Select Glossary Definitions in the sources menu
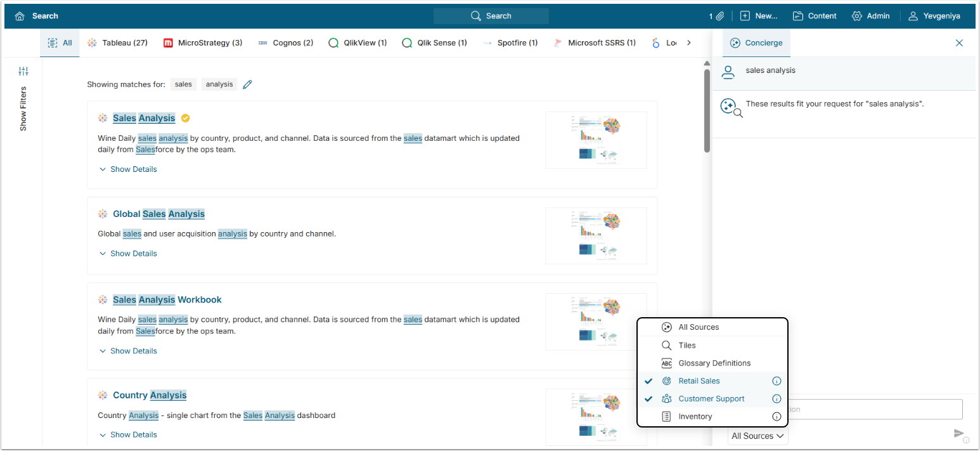This screenshot has width=980, height=451. point(712,363)
